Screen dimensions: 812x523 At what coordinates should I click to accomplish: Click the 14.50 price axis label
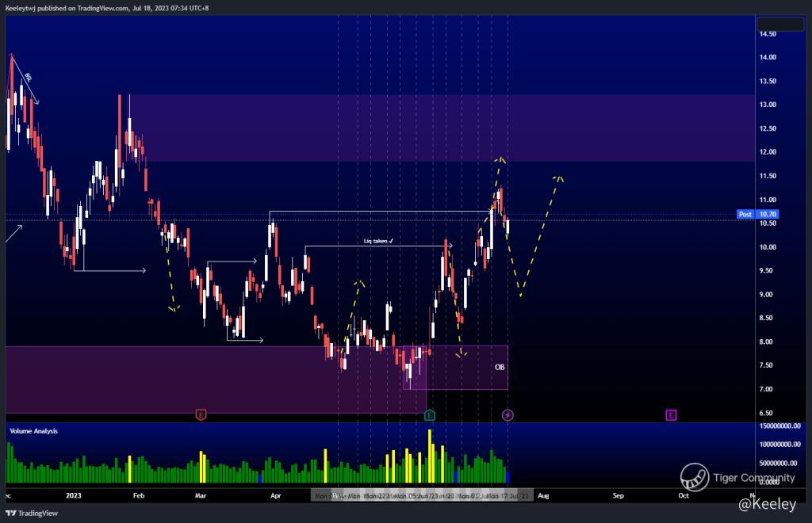[768, 34]
